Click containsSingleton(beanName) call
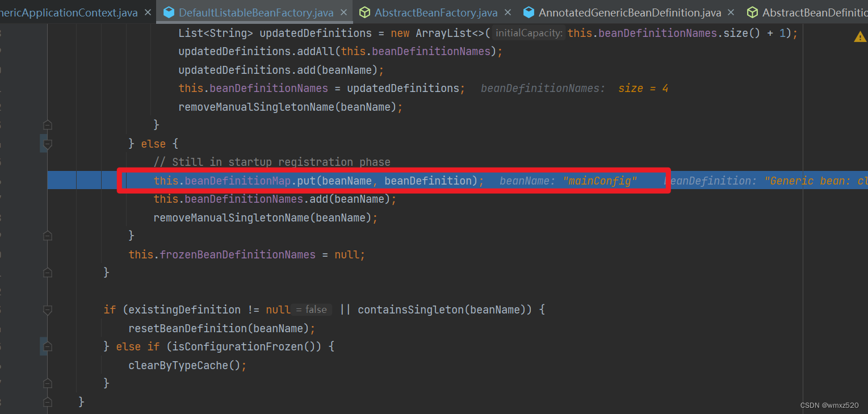 [445, 310]
